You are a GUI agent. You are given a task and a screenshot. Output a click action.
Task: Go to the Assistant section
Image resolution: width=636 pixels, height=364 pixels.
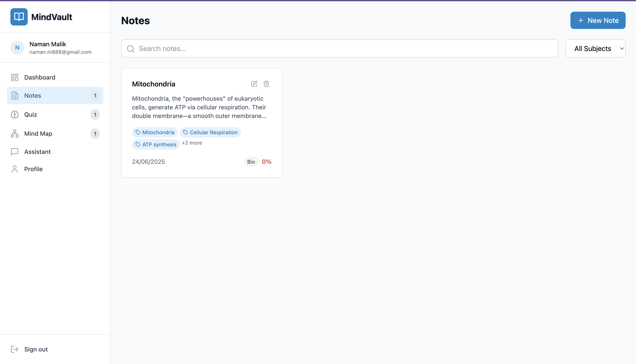(37, 152)
